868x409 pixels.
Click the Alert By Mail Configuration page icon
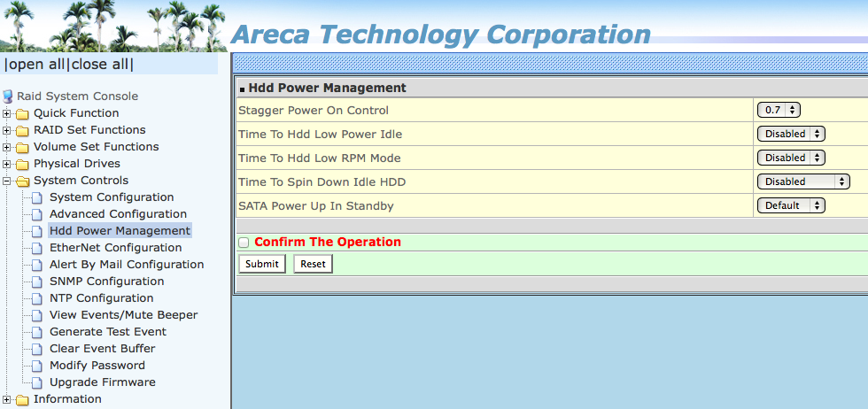pyautogui.click(x=37, y=265)
